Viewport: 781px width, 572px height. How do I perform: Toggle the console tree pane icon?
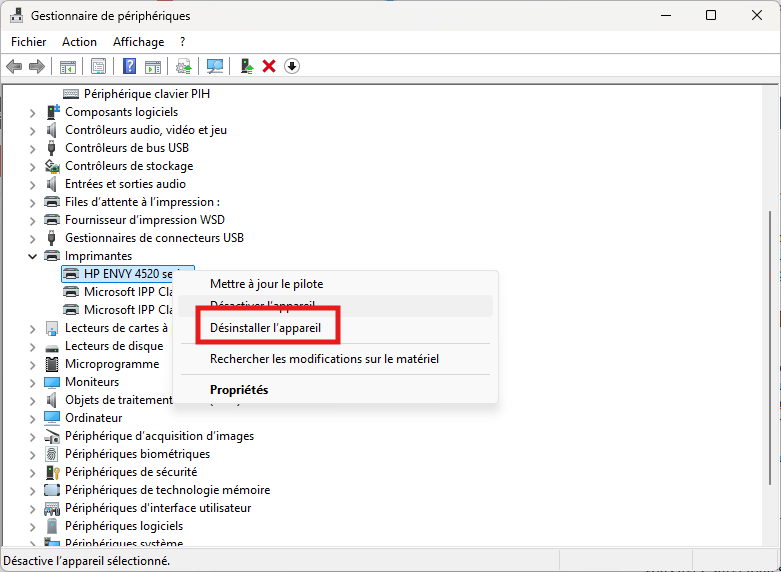coord(67,66)
